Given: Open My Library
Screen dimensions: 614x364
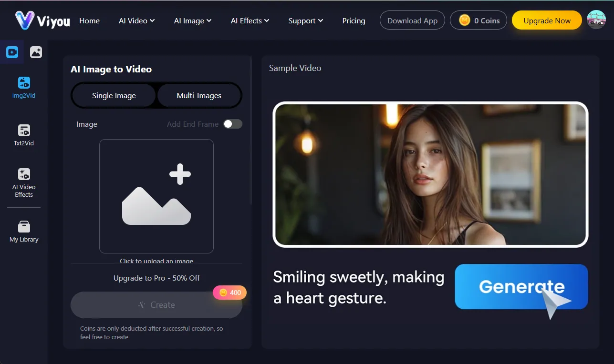Looking at the screenshot, I should point(23,231).
